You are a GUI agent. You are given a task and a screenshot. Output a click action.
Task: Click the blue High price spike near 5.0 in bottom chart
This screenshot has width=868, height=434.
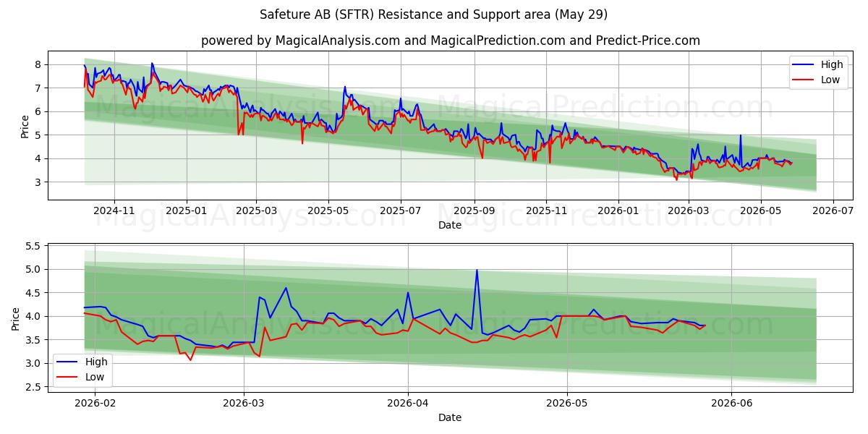477,270
